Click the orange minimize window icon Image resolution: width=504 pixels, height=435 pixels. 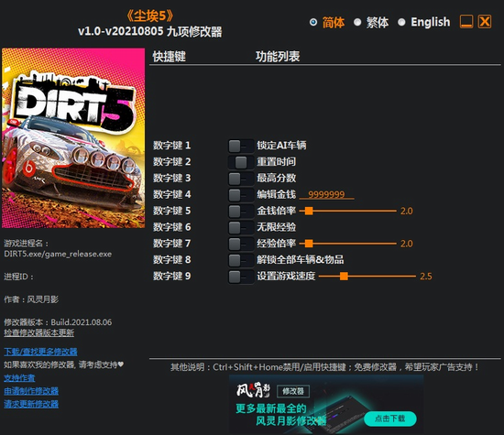(466, 22)
